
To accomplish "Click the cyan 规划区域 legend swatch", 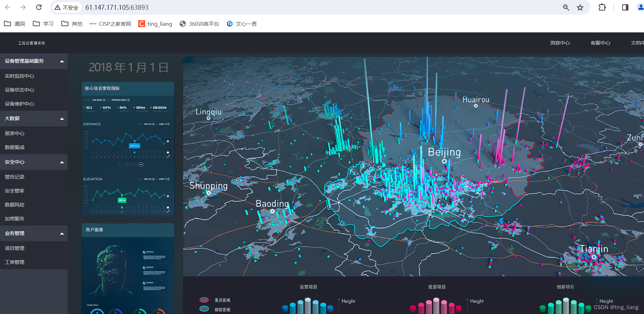I will pos(204,309).
